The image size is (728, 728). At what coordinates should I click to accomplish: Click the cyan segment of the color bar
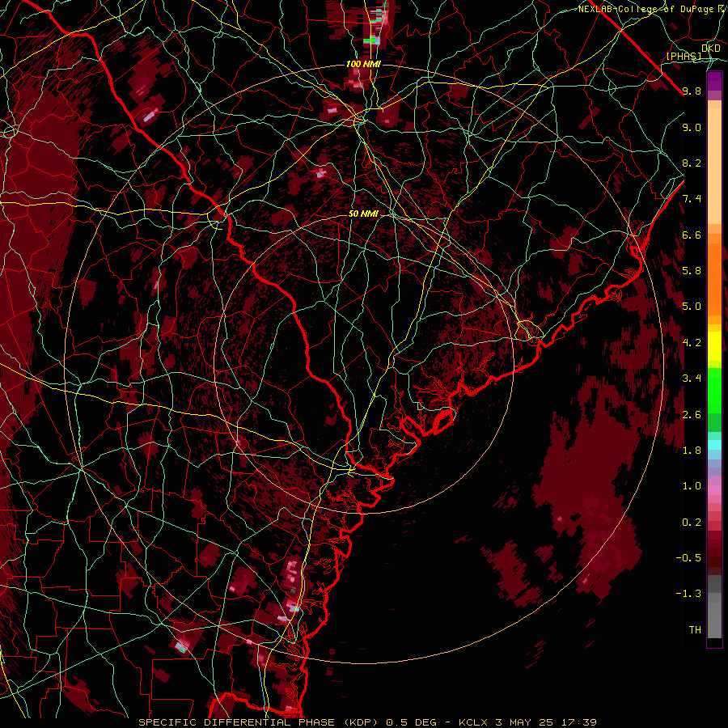click(714, 445)
